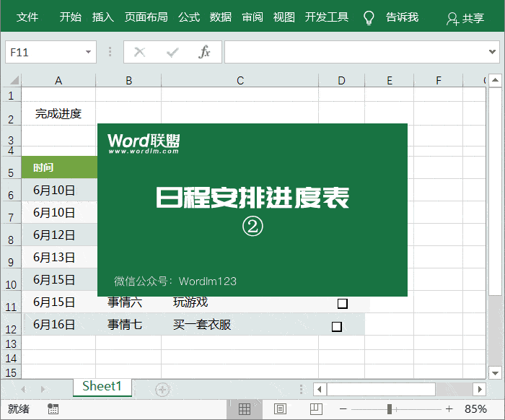
Task: Open the 公式 tab
Action: (189, 17)
